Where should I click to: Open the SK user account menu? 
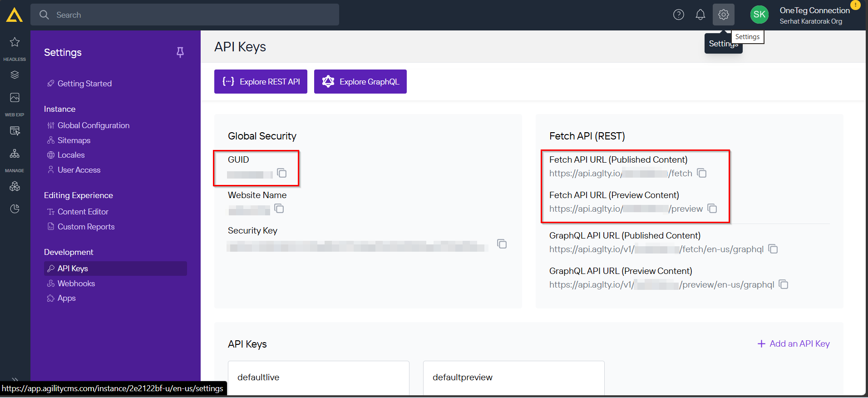(759, 15)
